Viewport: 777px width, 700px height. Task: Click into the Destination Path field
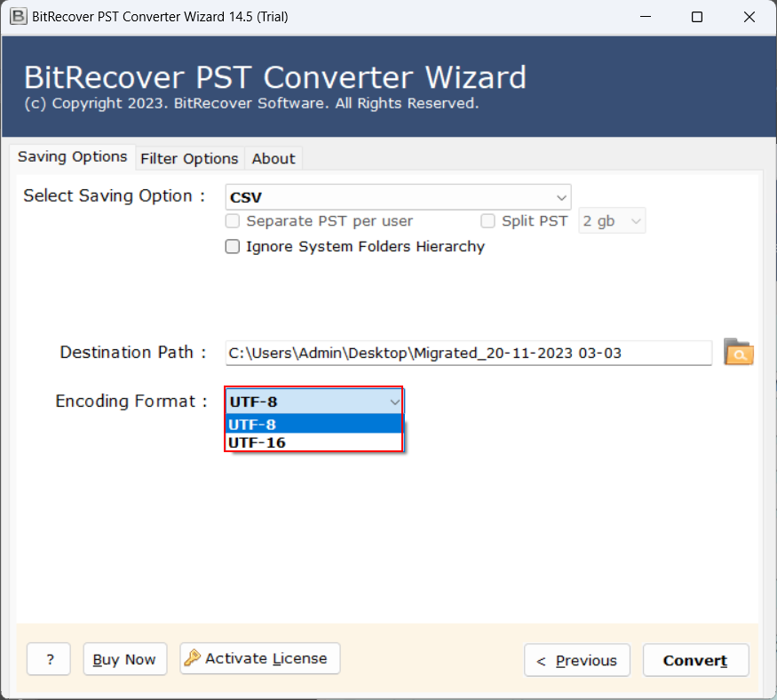click(x=468, y=353)
